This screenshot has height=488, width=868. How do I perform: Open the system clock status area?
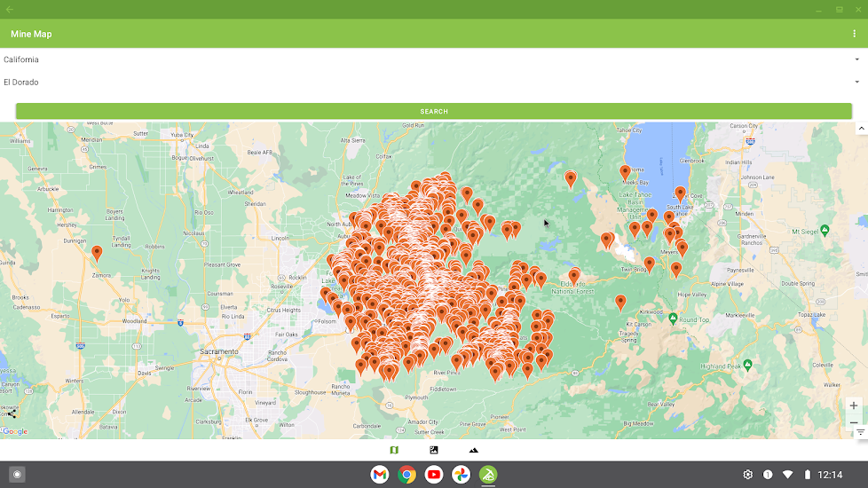830,475
